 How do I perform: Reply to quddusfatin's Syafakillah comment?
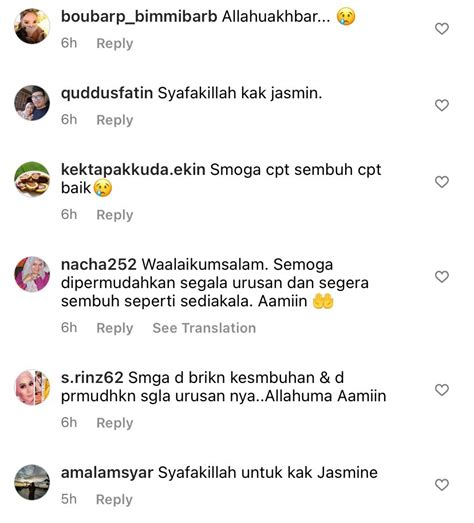click(x=115, y=120)
